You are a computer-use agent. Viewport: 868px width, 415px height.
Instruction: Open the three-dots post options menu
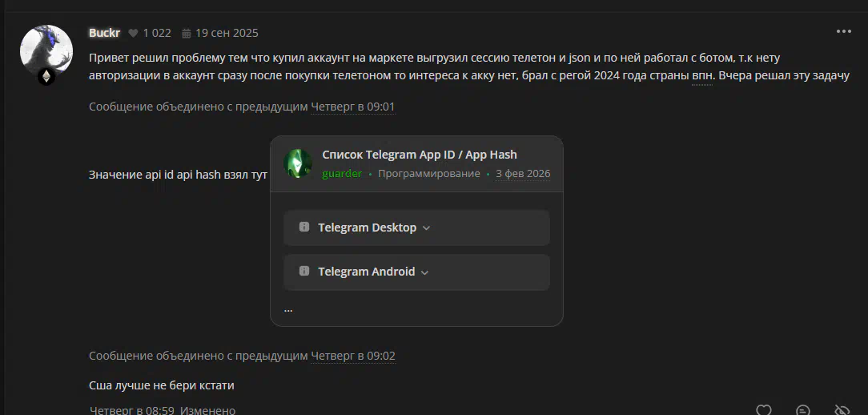[x=843, y=32]
